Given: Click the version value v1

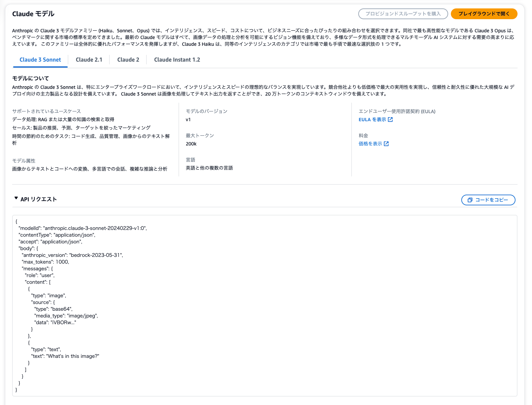Looking at the screenshot, I should pos(188,120).
